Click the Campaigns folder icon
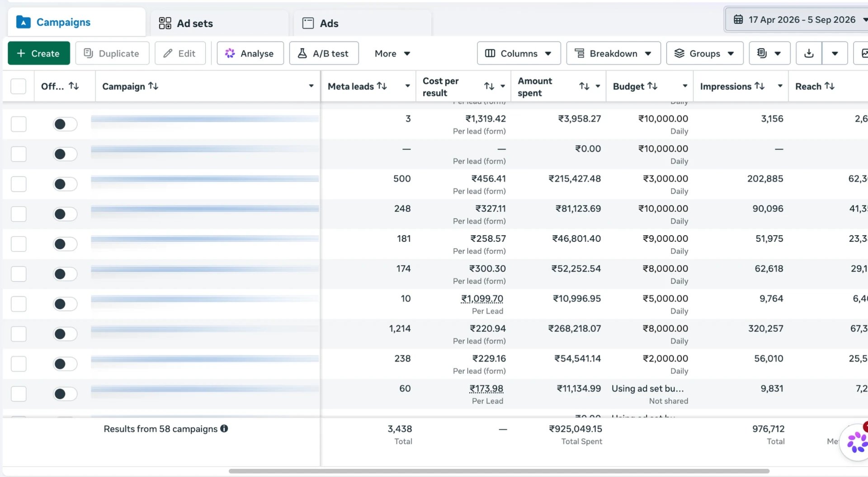The image size is (868, 477). (x=23, y=22)
